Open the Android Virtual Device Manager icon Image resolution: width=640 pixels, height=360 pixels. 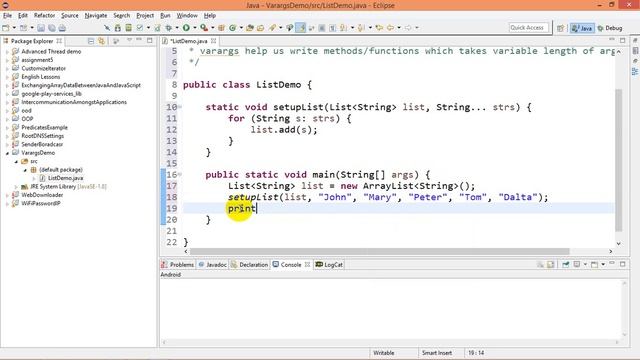point(129,28)
